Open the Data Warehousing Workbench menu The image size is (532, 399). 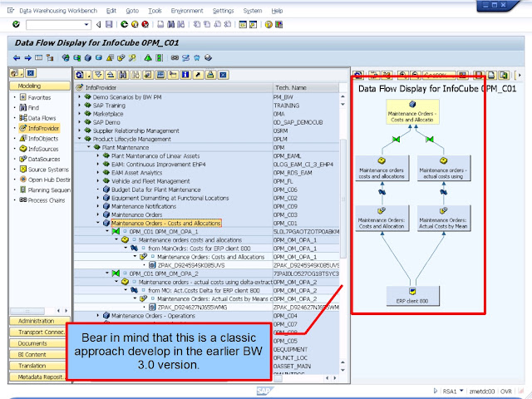(58, 11)
